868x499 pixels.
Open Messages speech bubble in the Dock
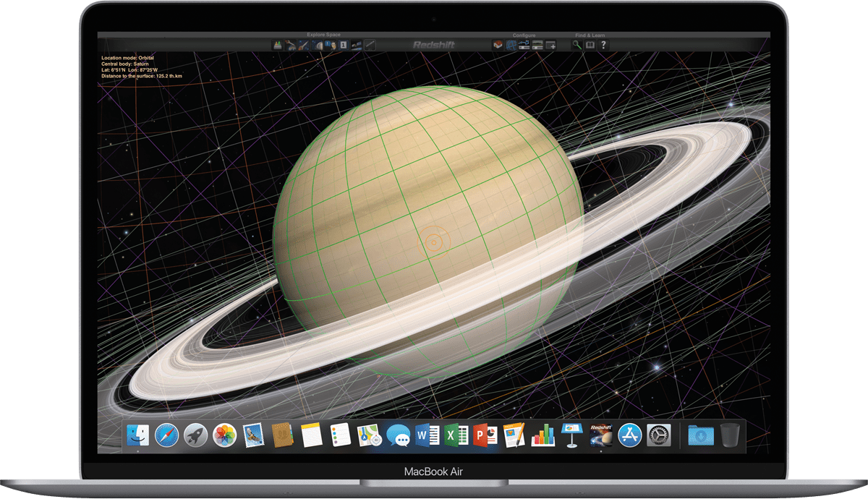(399, 435)
